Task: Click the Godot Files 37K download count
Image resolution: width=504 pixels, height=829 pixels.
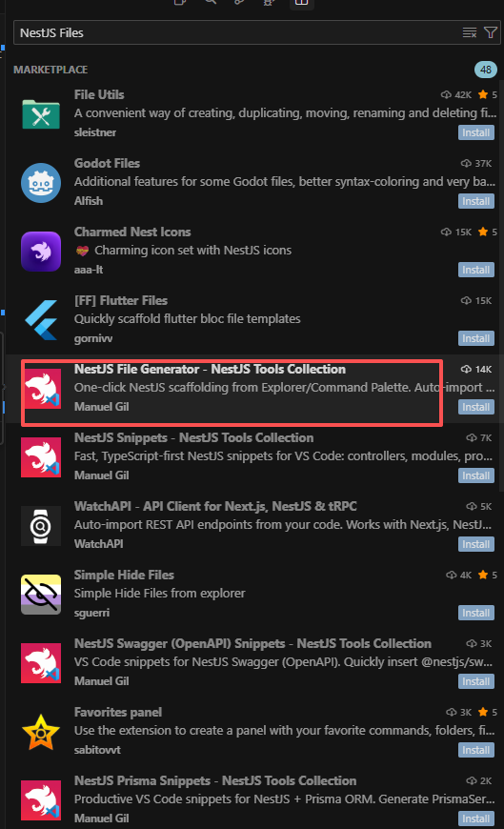Action: click(476, 163)
